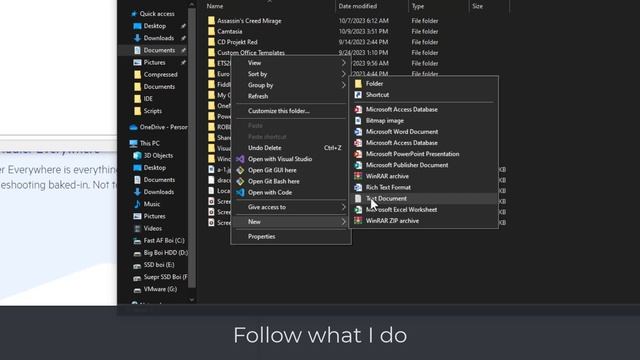640x360 pixels.
Task: Click the Folder icon in New submenu
Action: pyautogui.click(x=358, y=84)
